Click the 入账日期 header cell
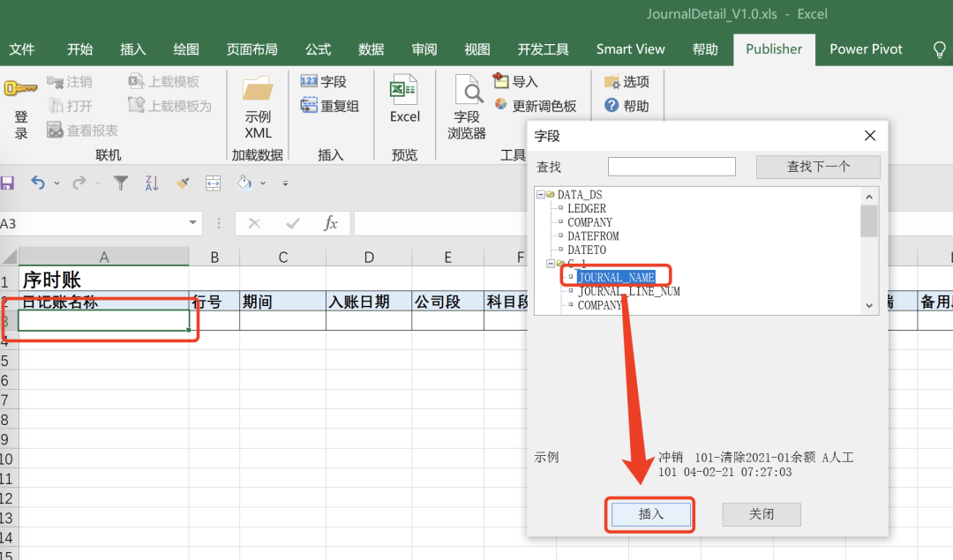The image size is (953, 560). (368, 302)
